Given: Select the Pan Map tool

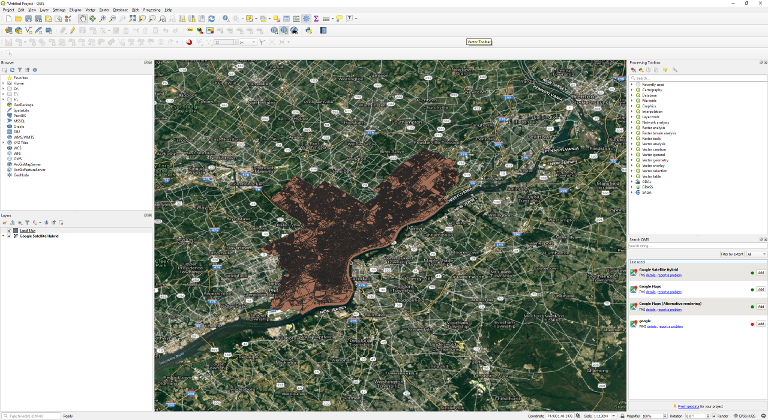Looking at the screenshot, I should click(x=82, y=18).
